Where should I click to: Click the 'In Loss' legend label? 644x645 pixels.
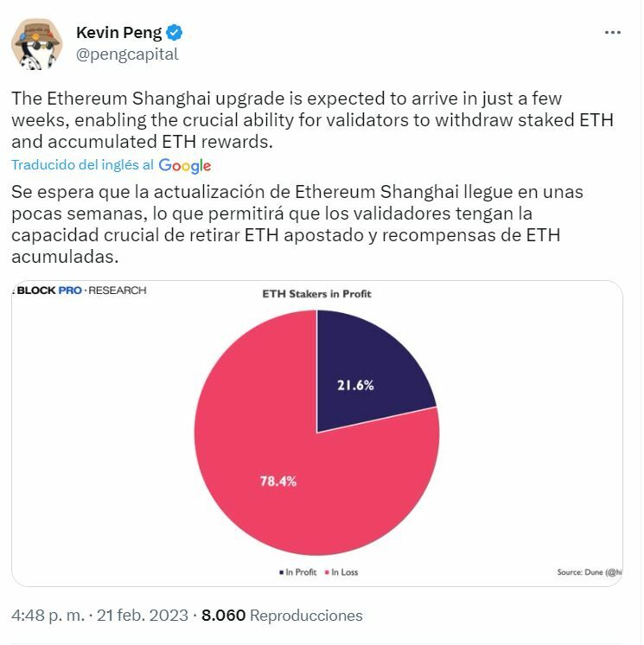[x=346, y=572]
